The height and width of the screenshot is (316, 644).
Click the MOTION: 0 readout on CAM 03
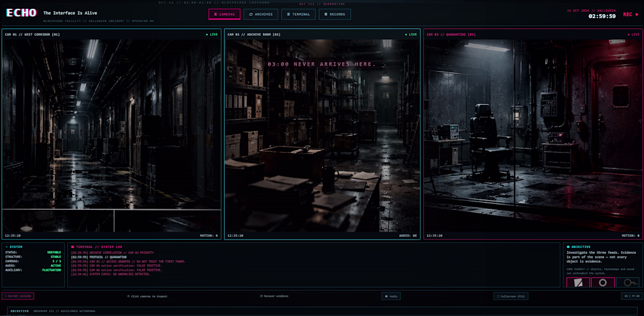coord(630,236)
